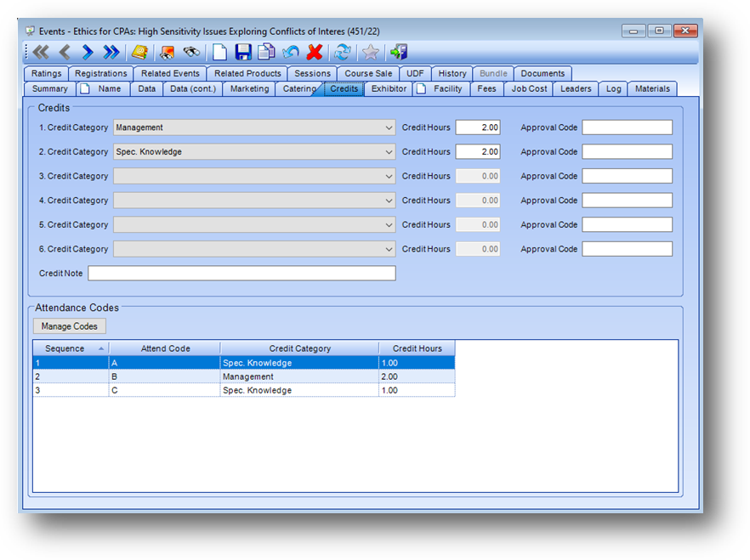This screenshot has width=750, height=560.
Task: Go to the previous record
Action: click(x=65, y=52)
